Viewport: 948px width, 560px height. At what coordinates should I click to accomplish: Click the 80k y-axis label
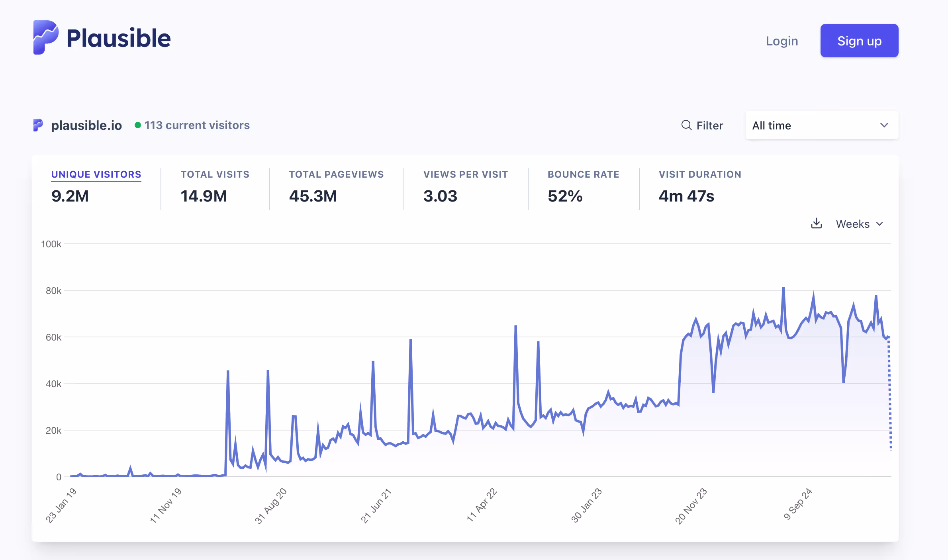coord(53,291)
